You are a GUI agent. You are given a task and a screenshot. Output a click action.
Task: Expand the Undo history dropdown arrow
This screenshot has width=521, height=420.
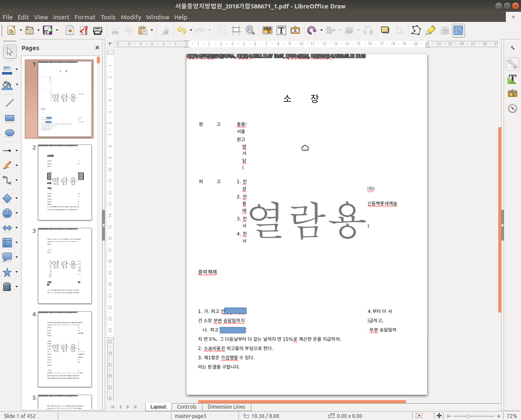click(191, 30)
